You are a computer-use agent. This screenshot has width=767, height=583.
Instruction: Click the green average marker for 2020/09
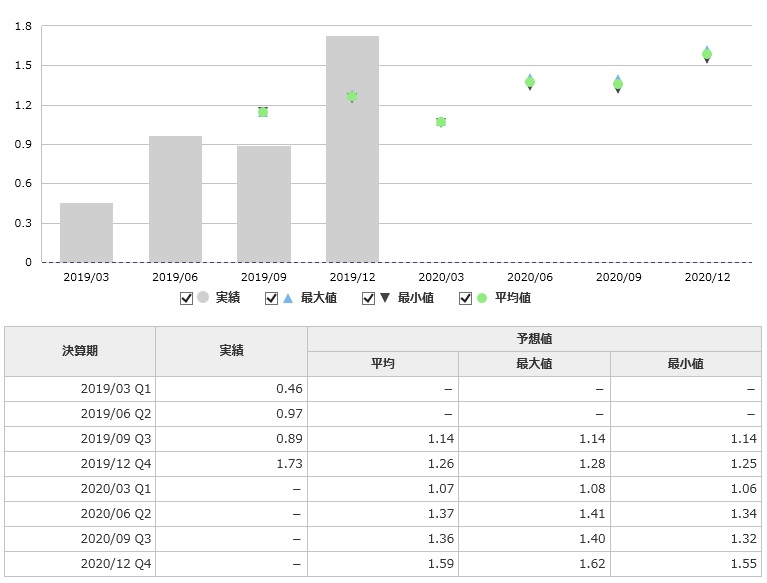point(618,84)
